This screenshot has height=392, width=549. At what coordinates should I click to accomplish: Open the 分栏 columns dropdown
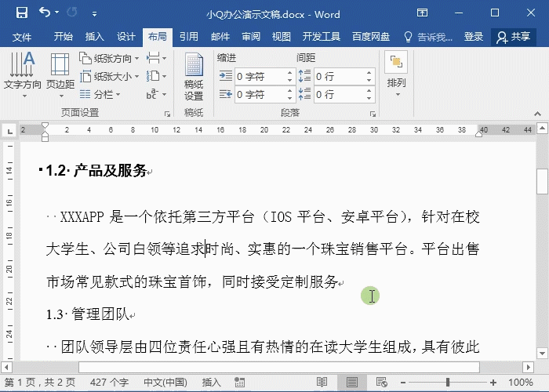click(x=100, y=94)
